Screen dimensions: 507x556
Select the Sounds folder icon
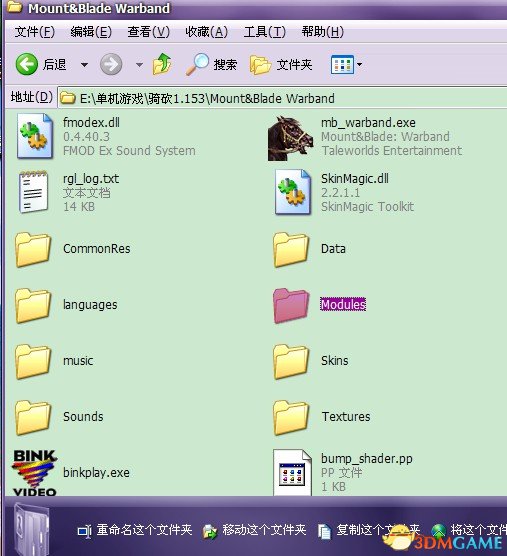pyautogui.click(x=33, y=417)
